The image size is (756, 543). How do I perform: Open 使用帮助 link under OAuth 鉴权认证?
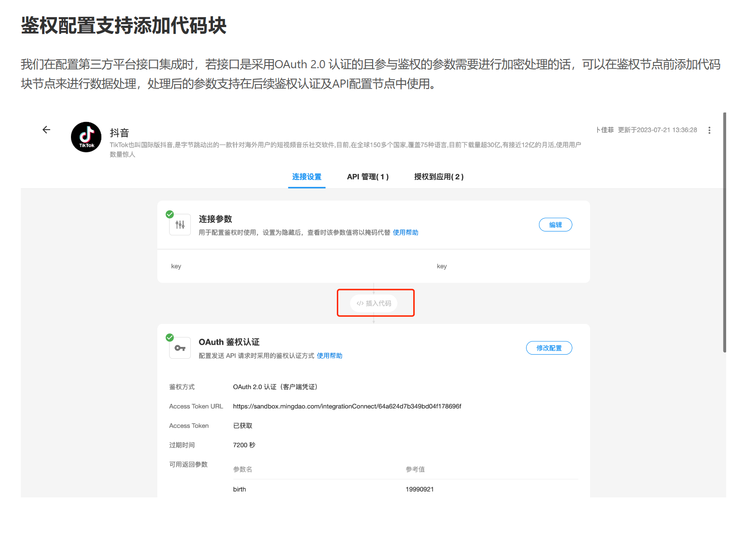coord(329,356)
